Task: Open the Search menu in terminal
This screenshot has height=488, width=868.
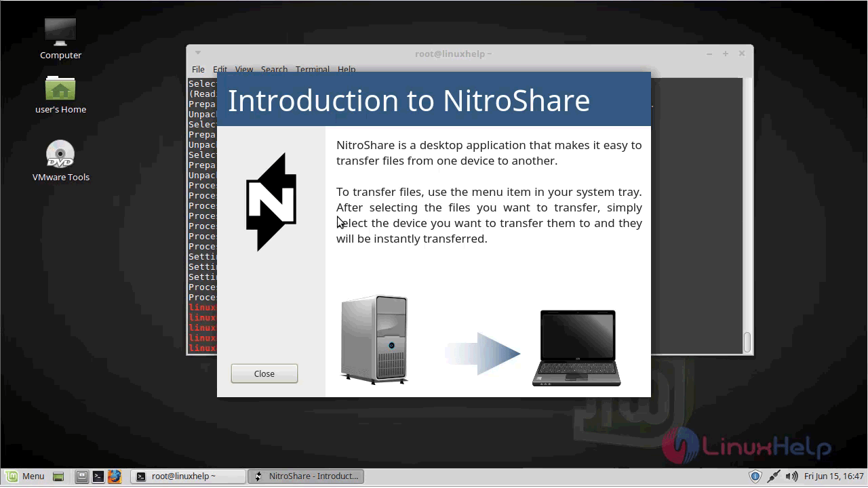Action: [x=274, y=69]
